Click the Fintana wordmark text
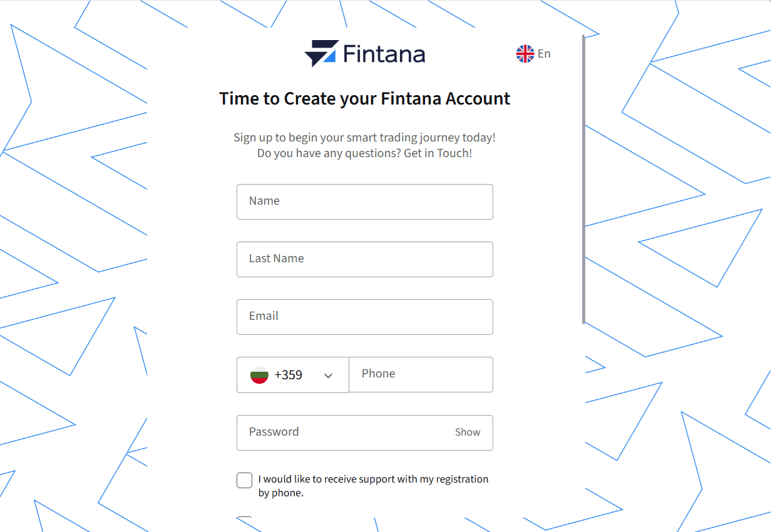 (384, 54)
